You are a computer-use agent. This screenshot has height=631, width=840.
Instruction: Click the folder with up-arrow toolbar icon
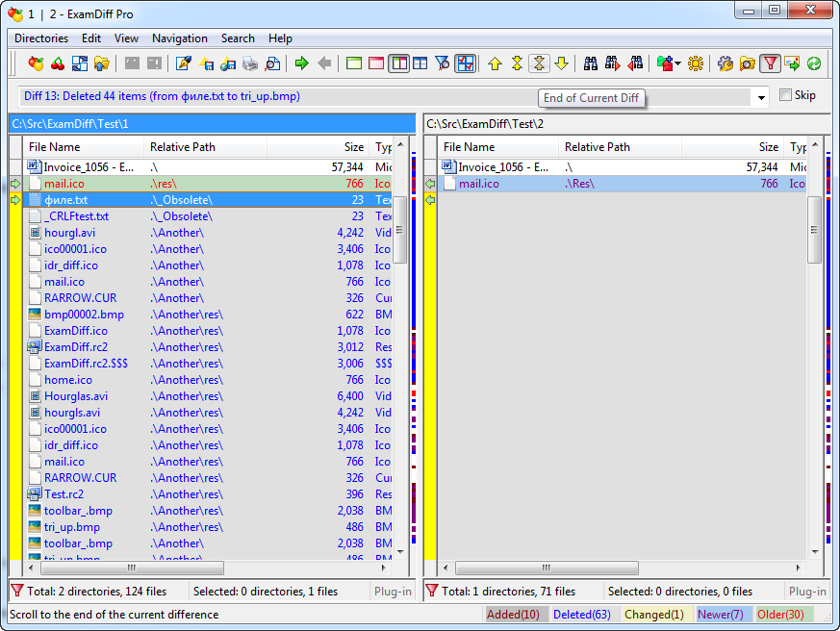click(102, 63)
